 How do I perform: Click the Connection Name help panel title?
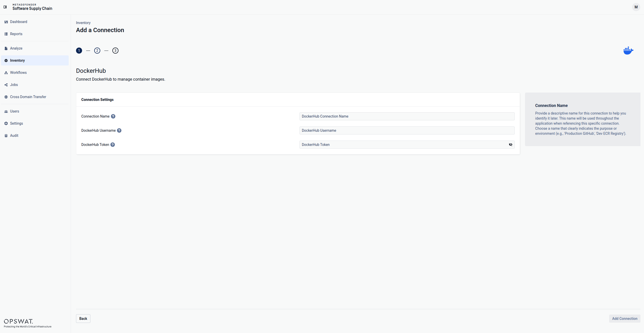(x=551, y=106)
